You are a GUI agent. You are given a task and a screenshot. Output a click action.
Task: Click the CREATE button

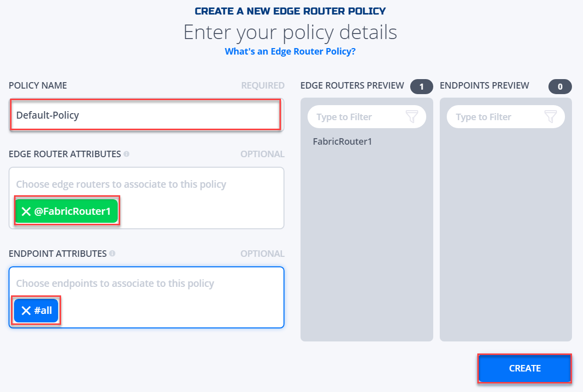click(x=524, y=368)
